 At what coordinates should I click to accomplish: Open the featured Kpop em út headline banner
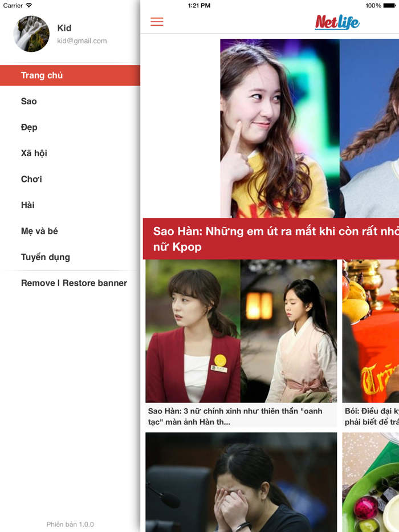tap(271, 239)
